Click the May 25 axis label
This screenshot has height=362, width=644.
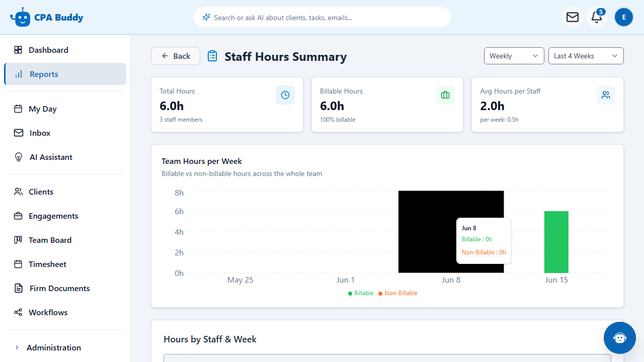coord(240,280)
